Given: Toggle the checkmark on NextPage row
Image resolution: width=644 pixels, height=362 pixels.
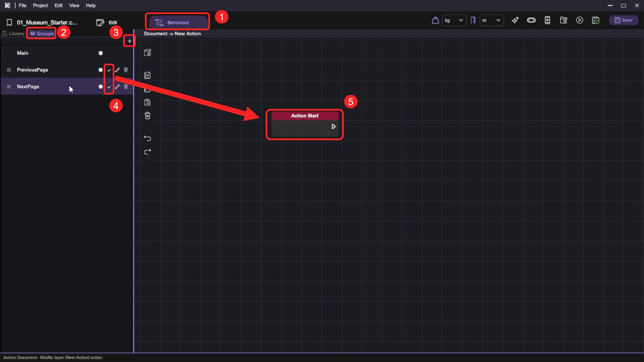Looking at the screenshot, I should [x=109, y=87].
